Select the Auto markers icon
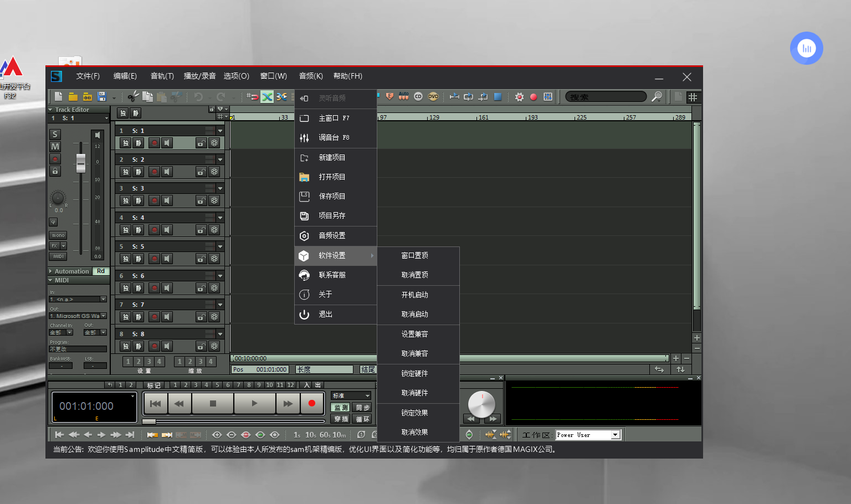Screen dimensions: 851x504 click(403, 96)
